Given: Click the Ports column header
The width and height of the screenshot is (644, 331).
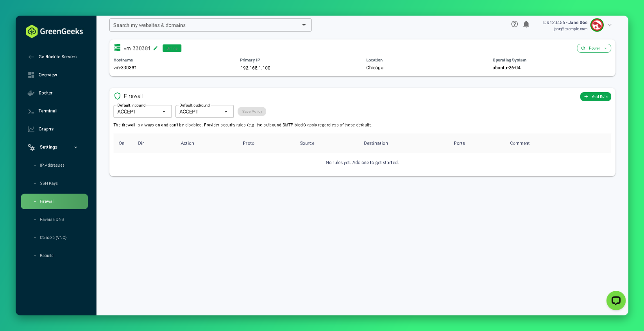Looking at the screenshot, I should (459, 143).
